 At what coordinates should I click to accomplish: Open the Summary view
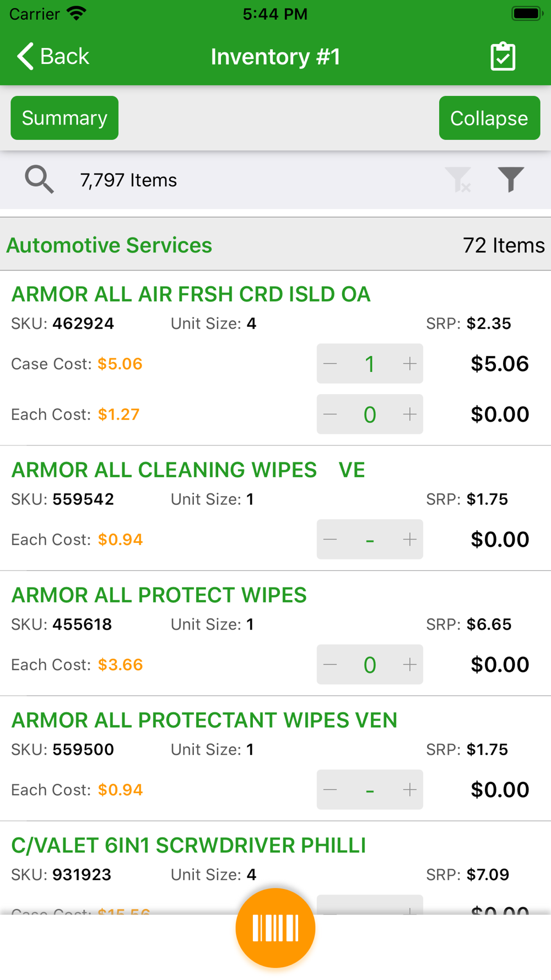(x=64, y=118)
